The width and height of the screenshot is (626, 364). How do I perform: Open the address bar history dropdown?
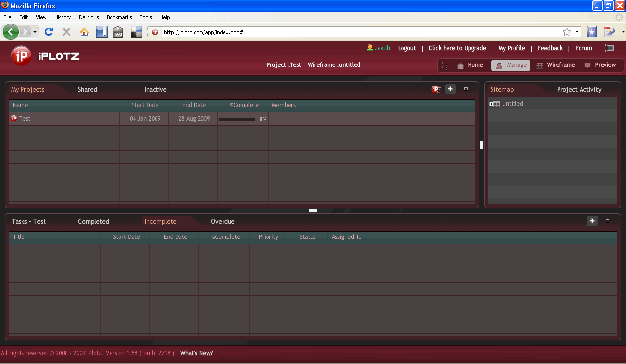click(x=577, y=32)
